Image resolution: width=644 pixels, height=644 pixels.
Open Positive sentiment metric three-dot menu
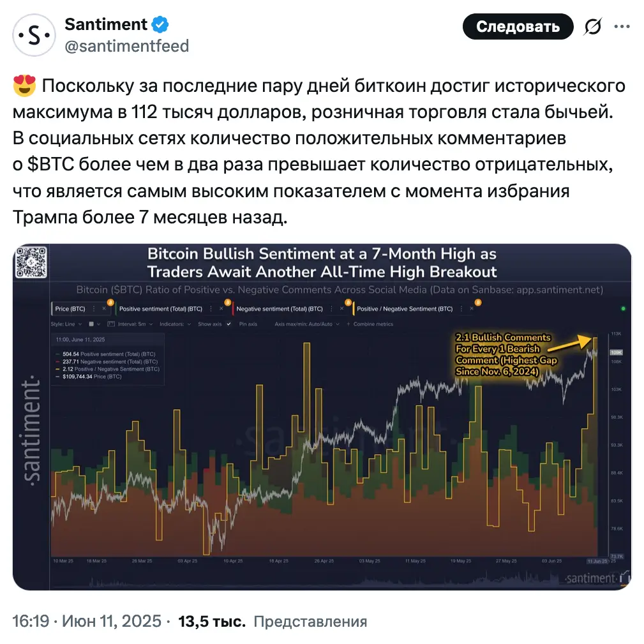tap(211, 308)
